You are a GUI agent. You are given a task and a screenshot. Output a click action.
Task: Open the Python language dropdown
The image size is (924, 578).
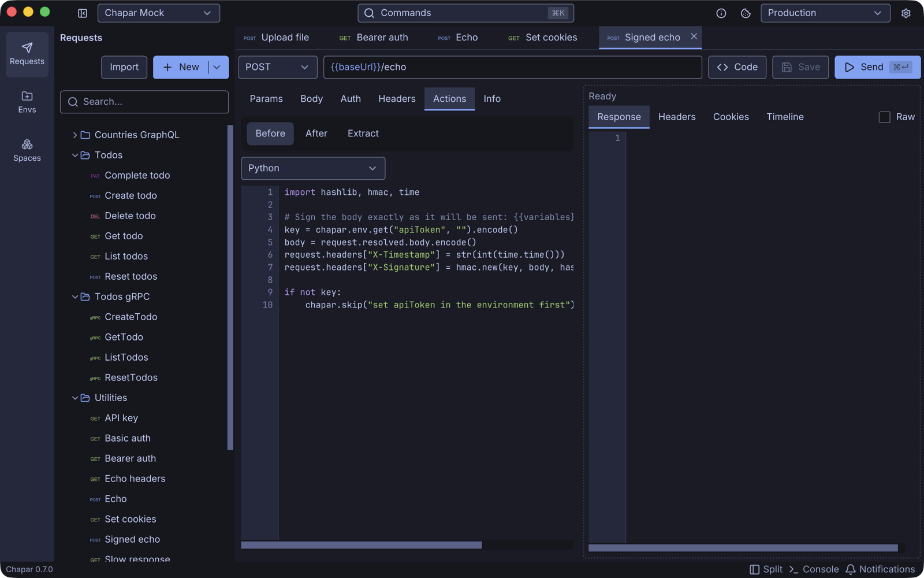(x=313, y=168)
